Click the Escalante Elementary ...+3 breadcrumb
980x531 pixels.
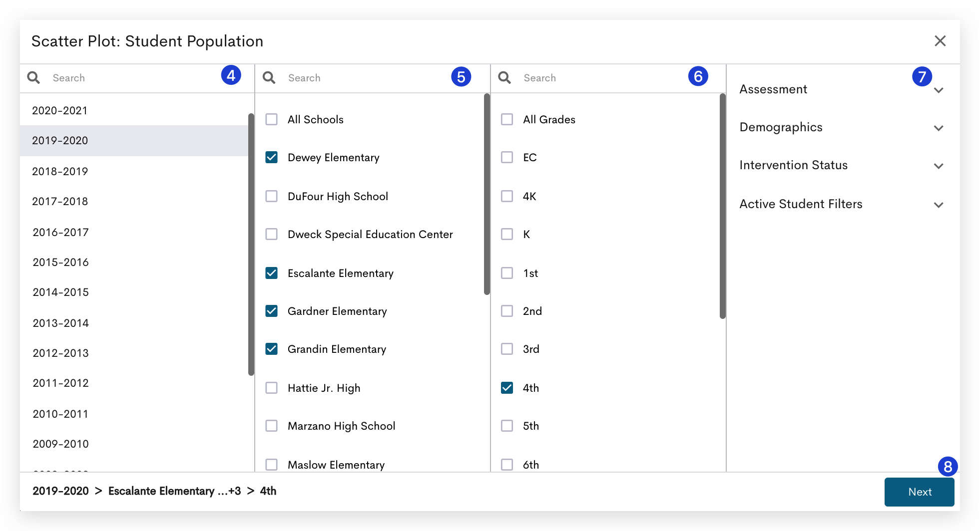coord(174,491)
